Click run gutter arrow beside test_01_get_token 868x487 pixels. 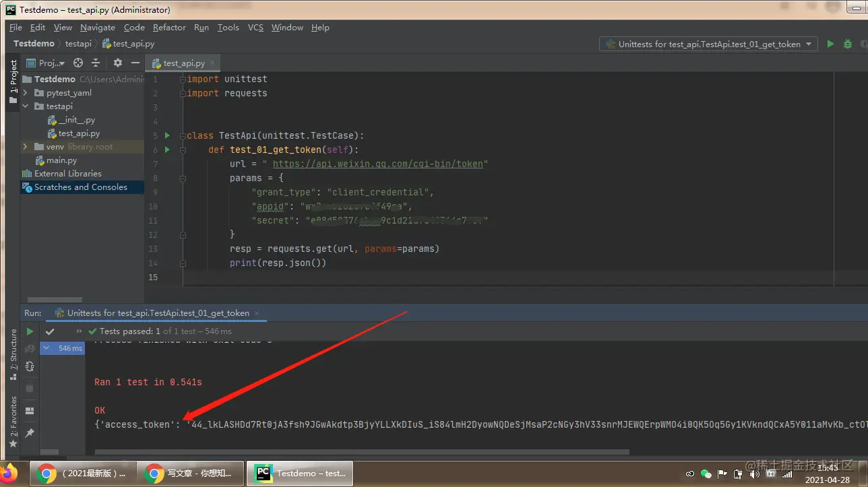point(167,150)
